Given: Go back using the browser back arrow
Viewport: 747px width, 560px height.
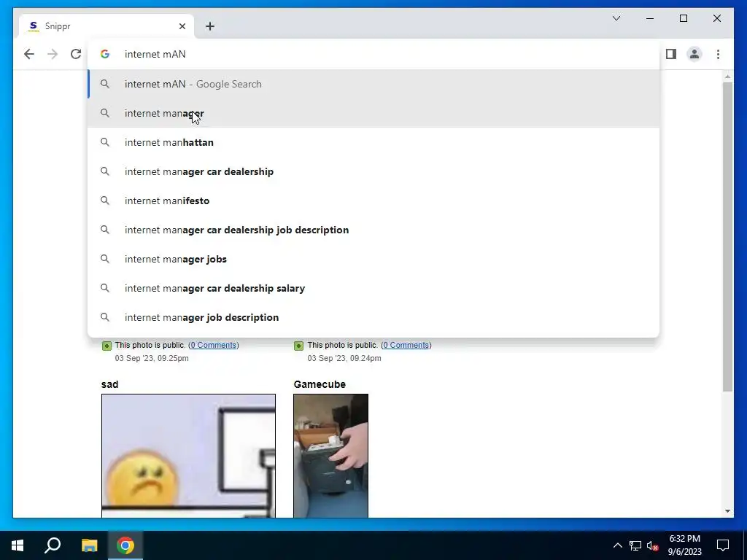Looking at the screenshot, I should [x=29, y=54].
